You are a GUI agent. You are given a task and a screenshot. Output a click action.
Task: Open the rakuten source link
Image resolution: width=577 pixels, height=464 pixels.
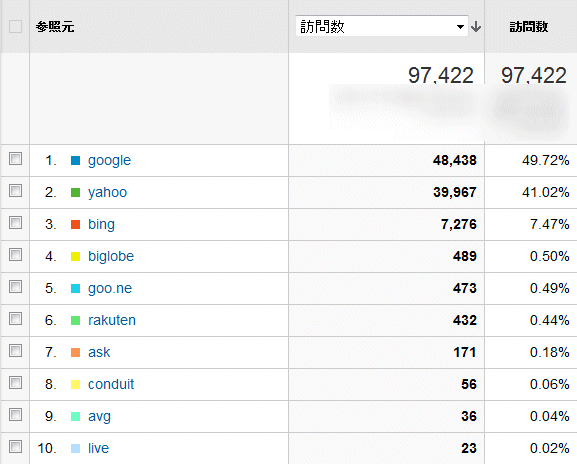pyautogui.click(x=112, y=320)
